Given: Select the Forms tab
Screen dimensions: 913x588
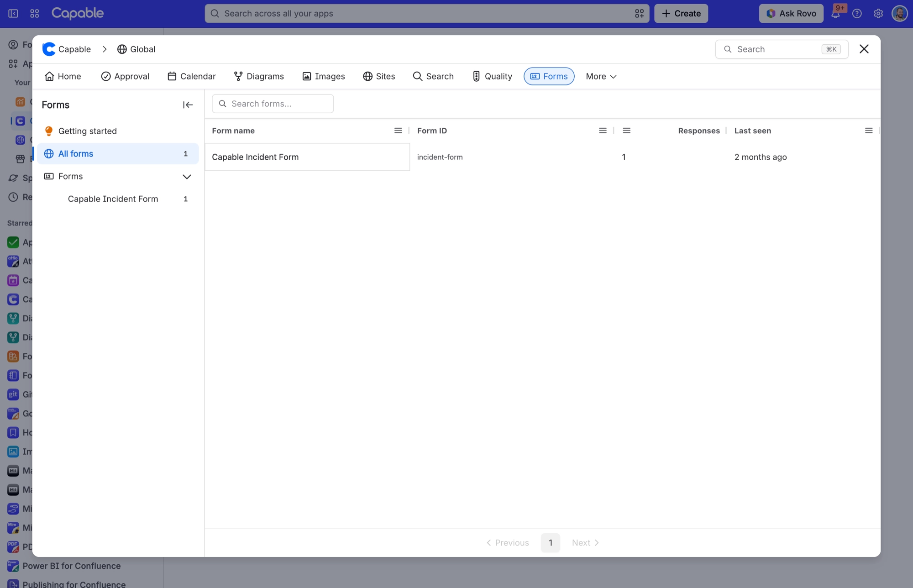Looking at the screenshot, I should [x=549, y=76].
